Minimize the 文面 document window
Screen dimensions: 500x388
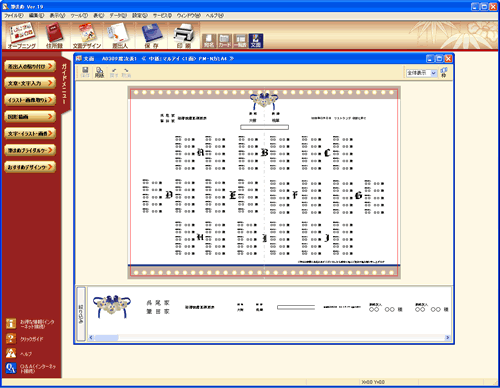430,59
